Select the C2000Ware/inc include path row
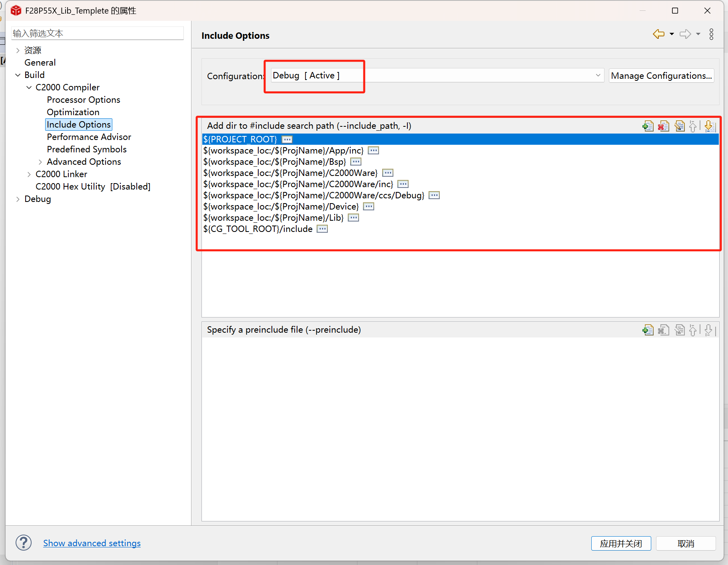728x565 pixels. click(461, 184)
